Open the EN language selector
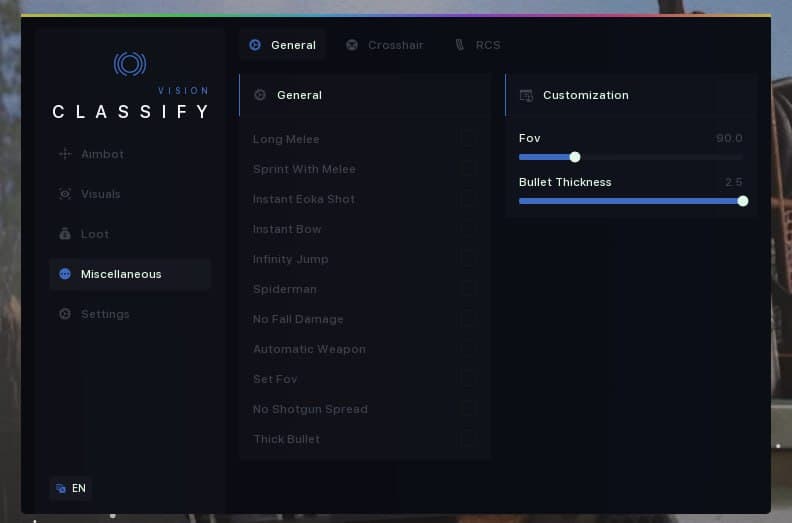 [x=71, y=488]
